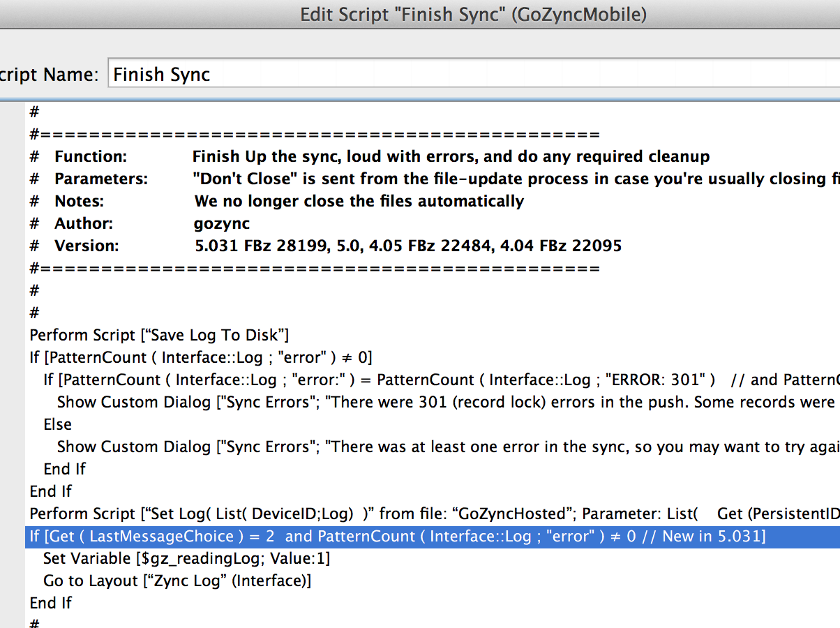The width and height of the screenshot is (840, 628).
Task: Select the Parameters comment line mentioning "Don't Close"
Action: (435, 179)
